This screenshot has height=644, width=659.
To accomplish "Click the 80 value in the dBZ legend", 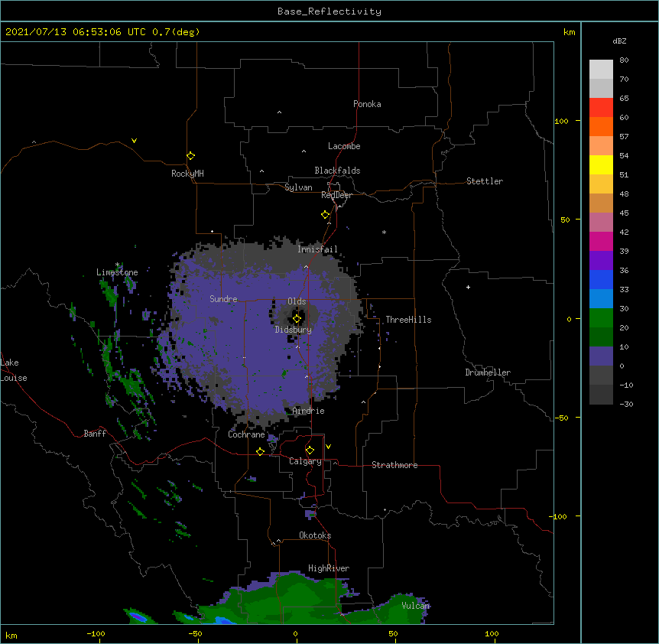I will [624, 60].
